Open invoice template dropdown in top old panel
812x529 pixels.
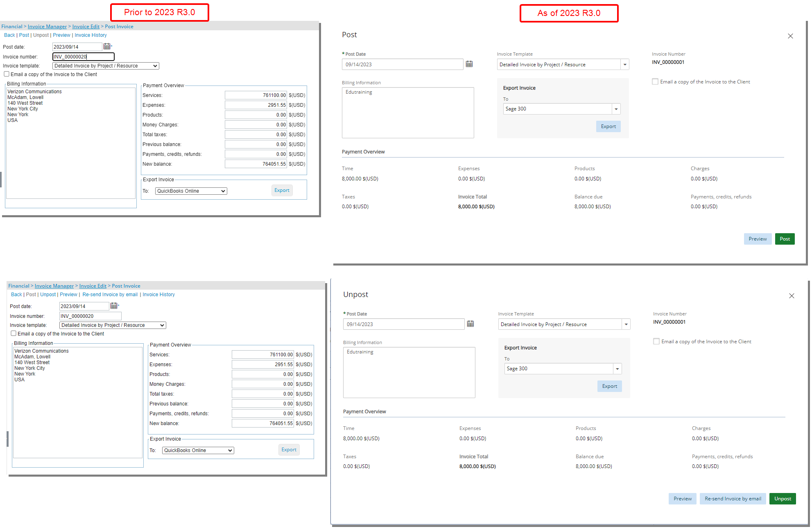106,66
